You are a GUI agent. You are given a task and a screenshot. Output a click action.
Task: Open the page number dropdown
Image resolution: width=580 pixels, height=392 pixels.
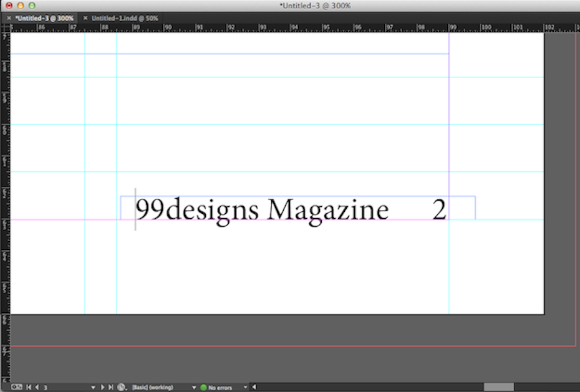(93, 387)
